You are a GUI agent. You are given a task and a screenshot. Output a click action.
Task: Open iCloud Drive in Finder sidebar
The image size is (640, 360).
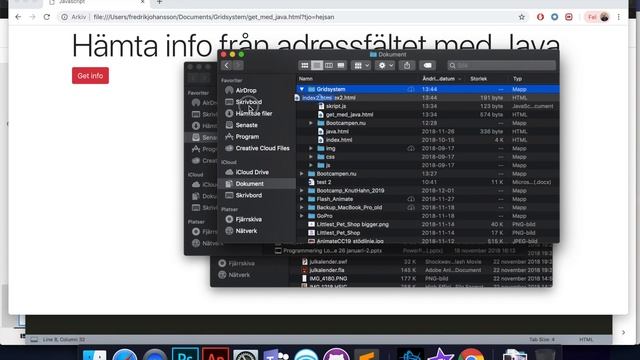pyautogui.click(x=252, y=172)
